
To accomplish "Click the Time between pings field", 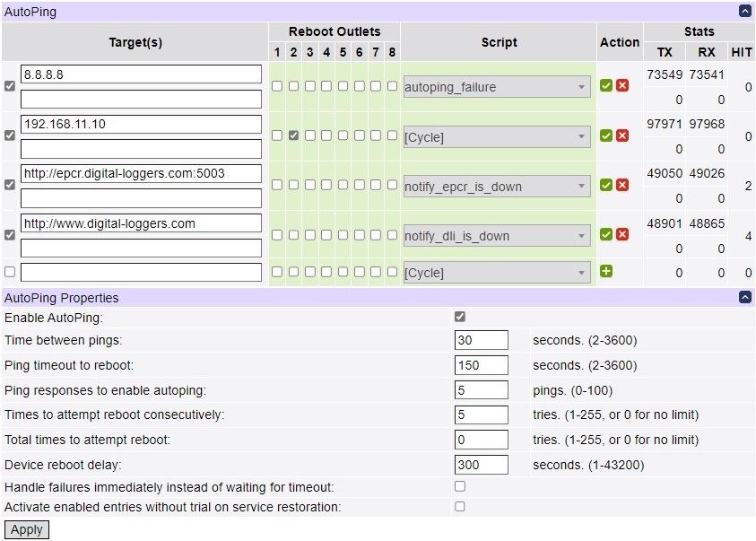I will coord(481,341).
